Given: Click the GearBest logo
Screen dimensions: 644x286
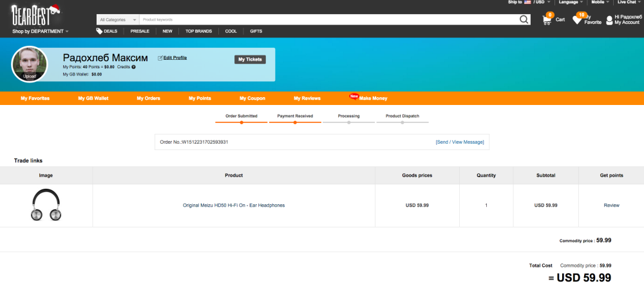Looking at the screenshot, I should 35,15.
